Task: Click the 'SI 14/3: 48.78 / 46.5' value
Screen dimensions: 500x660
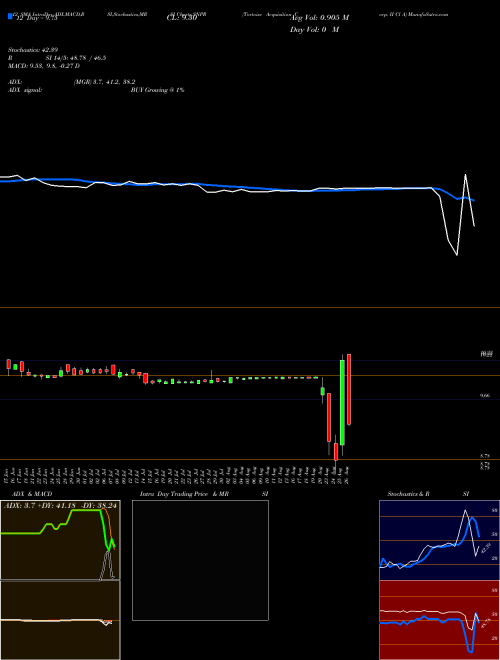Action: click(x=76, y=58)
